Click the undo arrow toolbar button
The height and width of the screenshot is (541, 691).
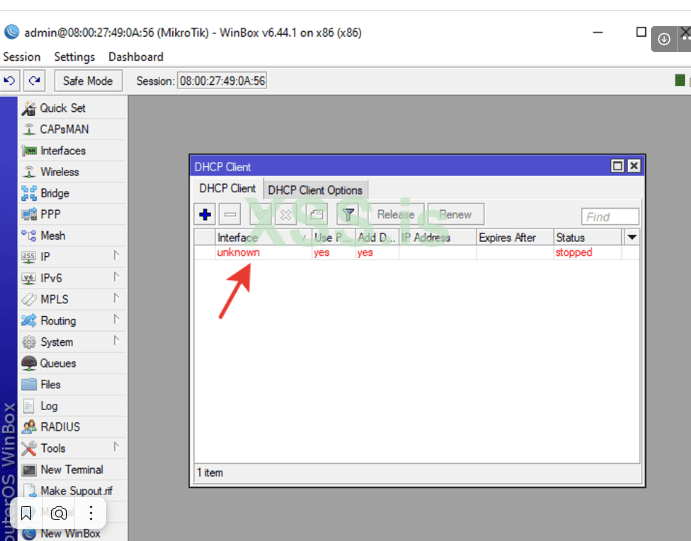point(9,81)
